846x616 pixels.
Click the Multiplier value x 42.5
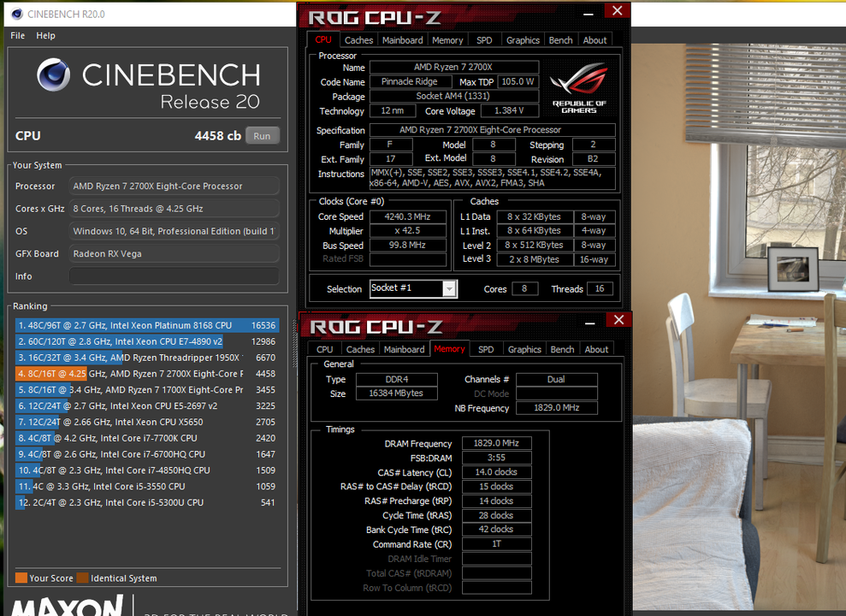[x=408, y=231]
